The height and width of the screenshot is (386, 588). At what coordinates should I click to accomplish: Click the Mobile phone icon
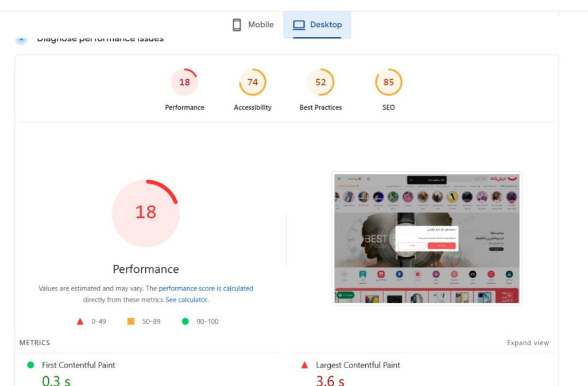click(x=237, y=25)
